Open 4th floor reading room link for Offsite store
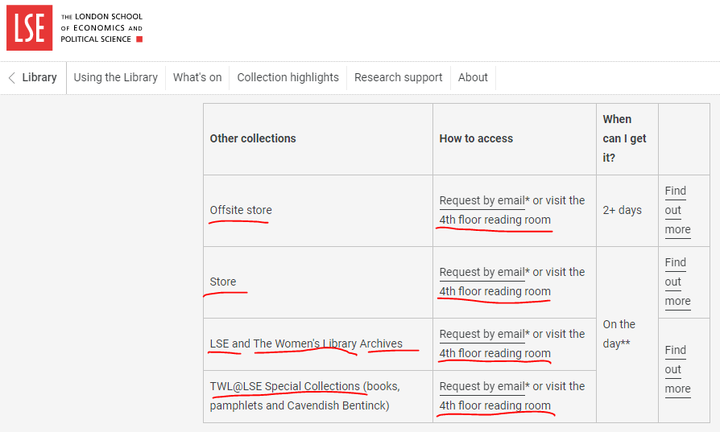 tap(495, 220)
